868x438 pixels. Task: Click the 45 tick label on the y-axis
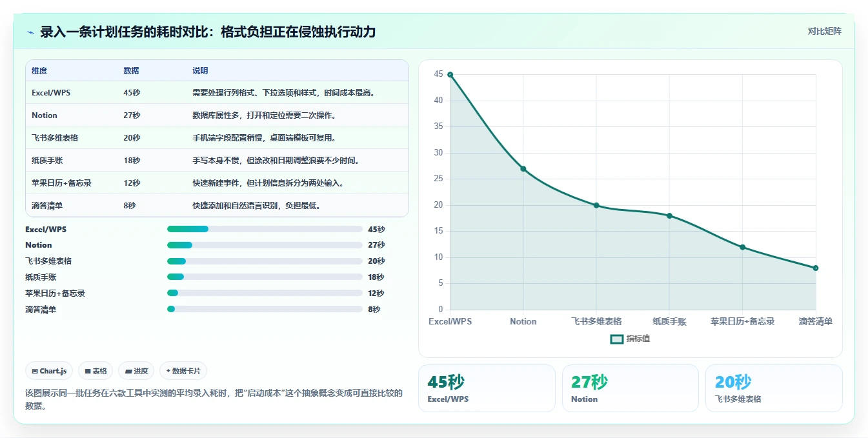tap(439, 75)
